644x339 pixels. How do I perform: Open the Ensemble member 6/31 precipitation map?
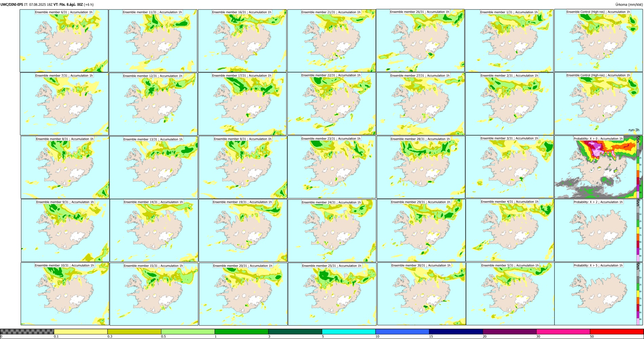(64, 41)
